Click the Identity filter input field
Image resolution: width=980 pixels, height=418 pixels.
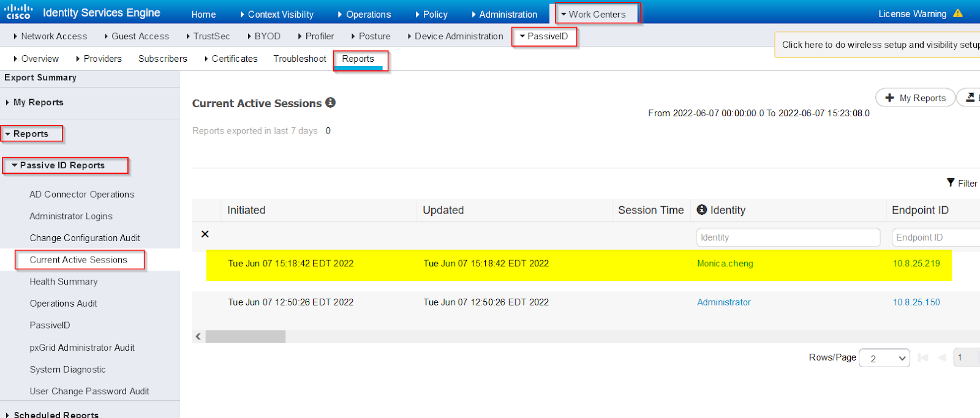(788, 237)
